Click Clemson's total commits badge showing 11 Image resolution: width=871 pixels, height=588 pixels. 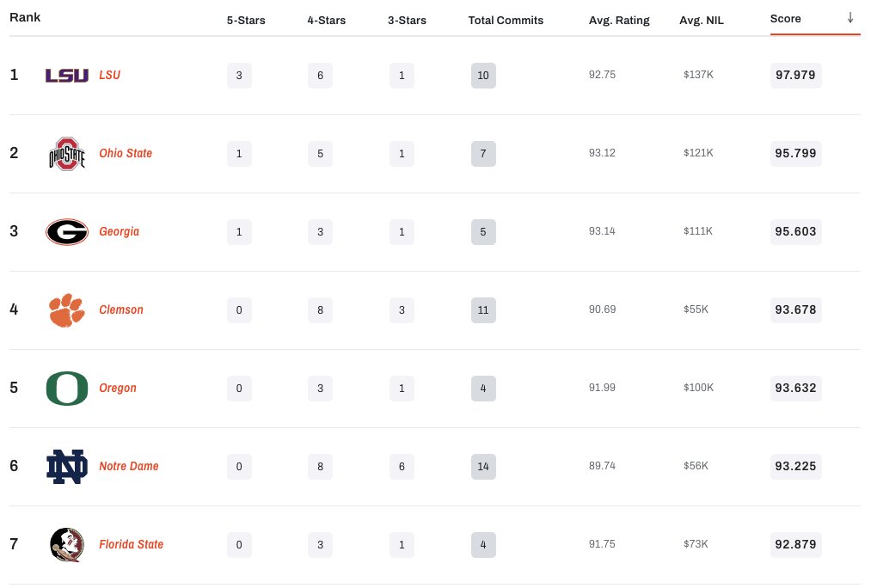tap(483, 309)
